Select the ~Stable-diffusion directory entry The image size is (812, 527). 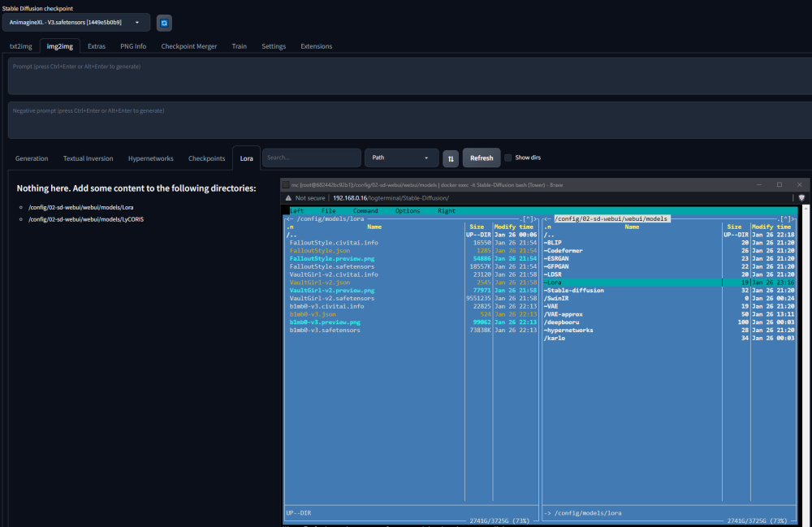point(574,291)
